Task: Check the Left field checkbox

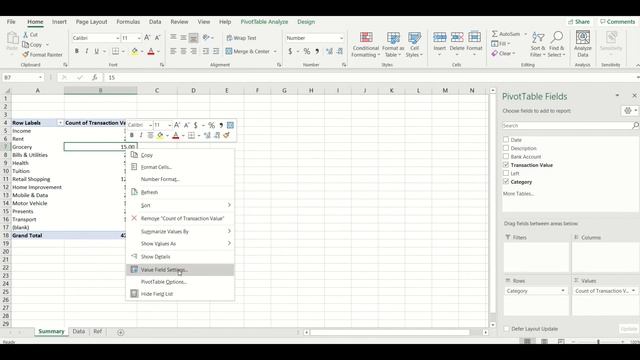Action: pyautogui.click(x=506, y=173)
